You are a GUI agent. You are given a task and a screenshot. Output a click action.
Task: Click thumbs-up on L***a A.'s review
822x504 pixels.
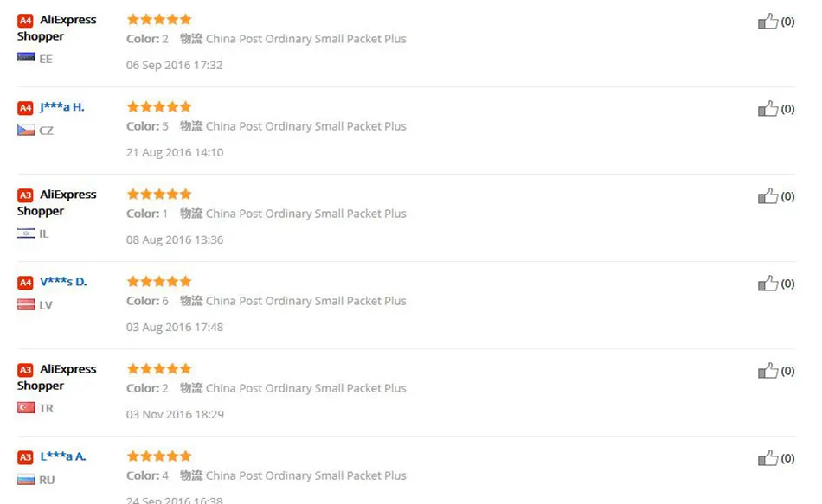pyautogui.click(x=767, y=458)
